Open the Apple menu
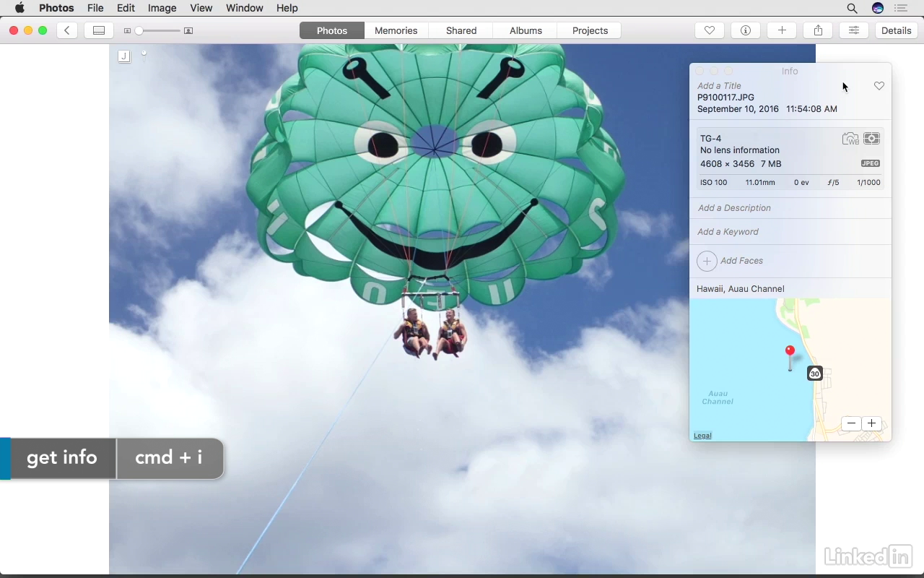This screenshot has height=578, width=924. click(x=19, y=8)
